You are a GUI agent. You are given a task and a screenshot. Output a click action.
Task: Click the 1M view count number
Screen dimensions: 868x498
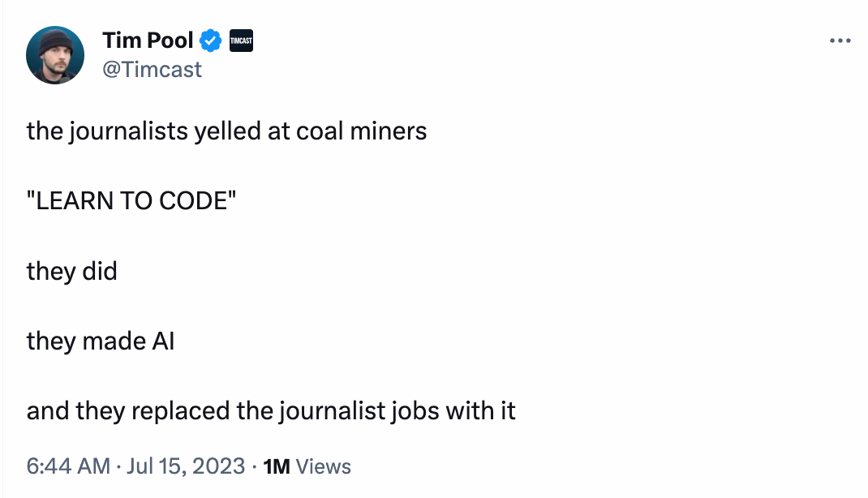tap(277, 466)
